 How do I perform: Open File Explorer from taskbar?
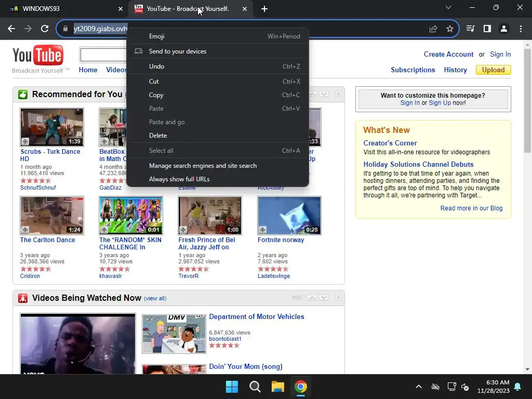(x=278, y=387)
